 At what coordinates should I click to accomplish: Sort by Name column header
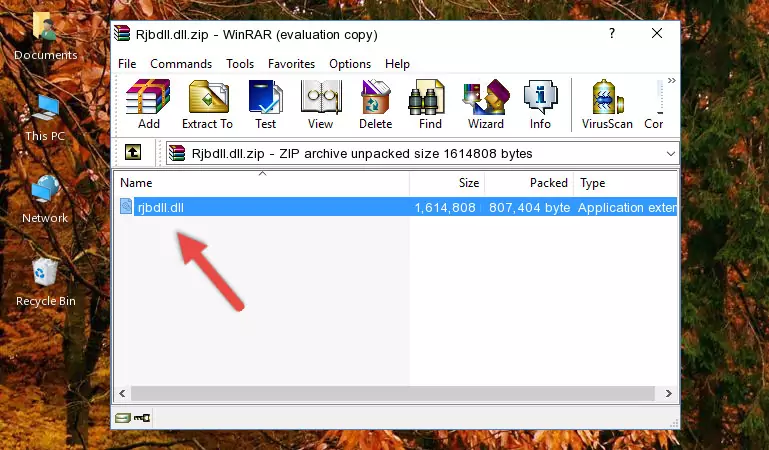[262, 183]
